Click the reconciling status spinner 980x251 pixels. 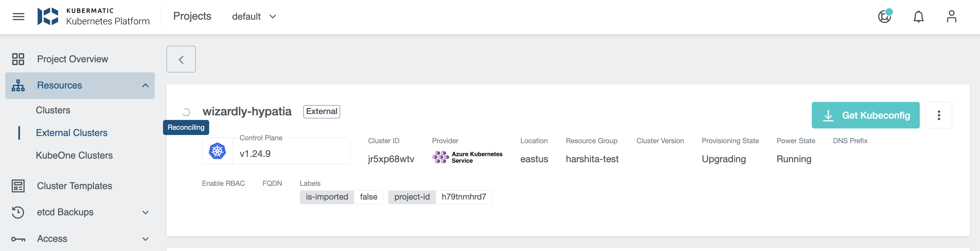[x=186, y=112]
